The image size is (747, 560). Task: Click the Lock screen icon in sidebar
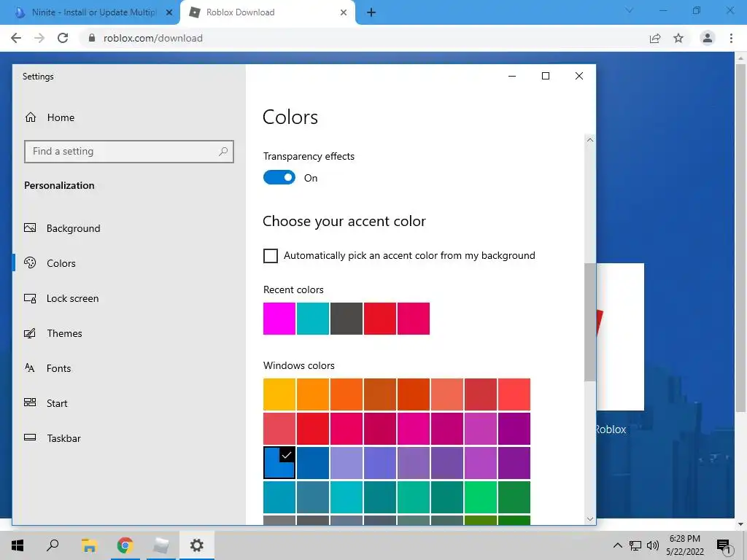tap(30, 298)
